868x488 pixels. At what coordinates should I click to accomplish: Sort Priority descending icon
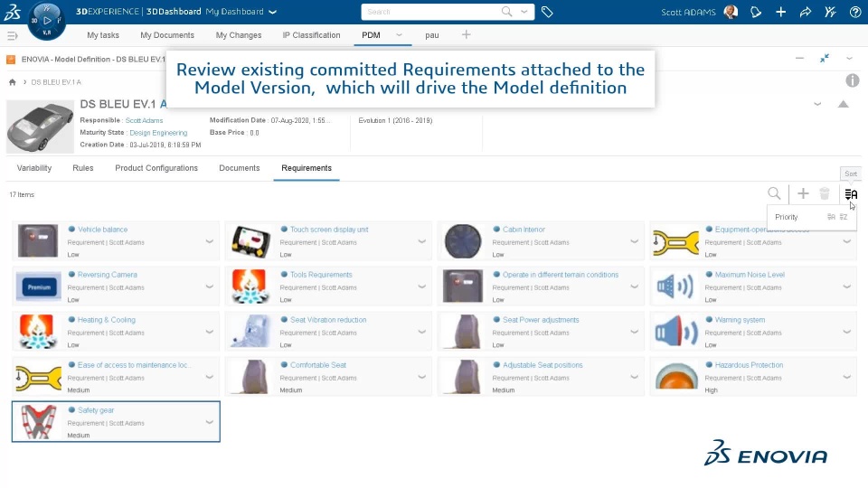843,217
